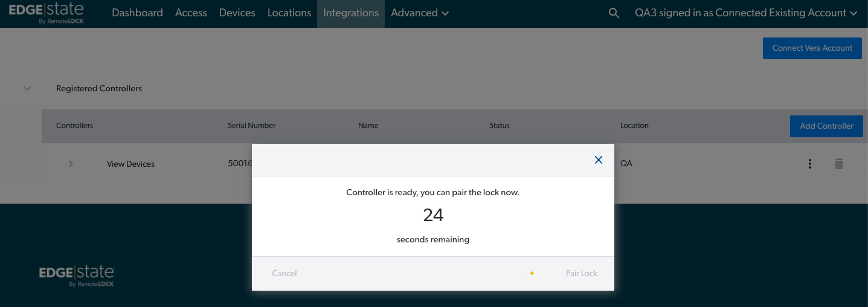This screenshot has height=307, width=868.
Task: Go to the Dashboard tab
Action: pyautogui.click(x=137, y=13)
